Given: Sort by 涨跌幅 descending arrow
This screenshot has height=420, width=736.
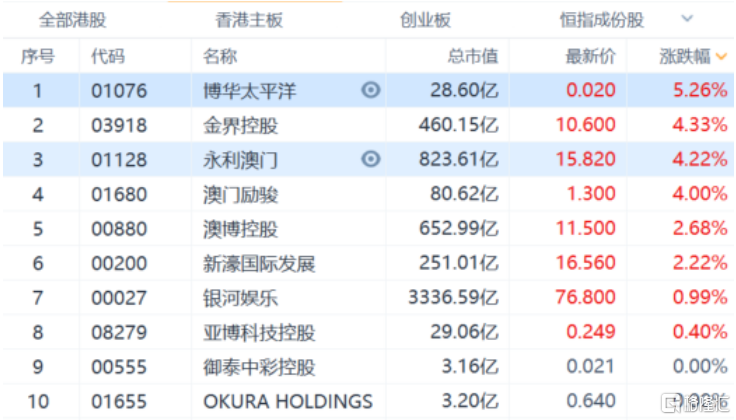Looking at the screenshot, I should click(722, 57).
